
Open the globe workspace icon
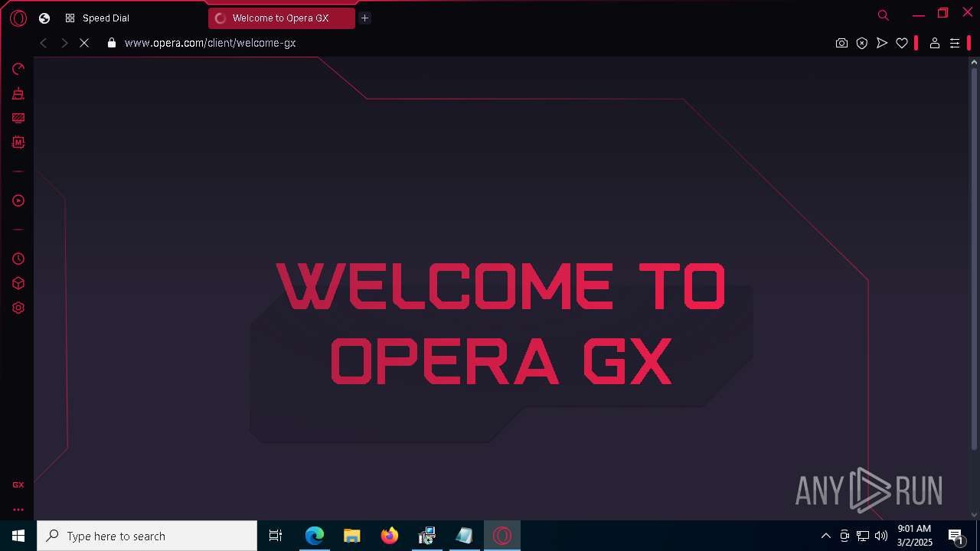point(44,18)
